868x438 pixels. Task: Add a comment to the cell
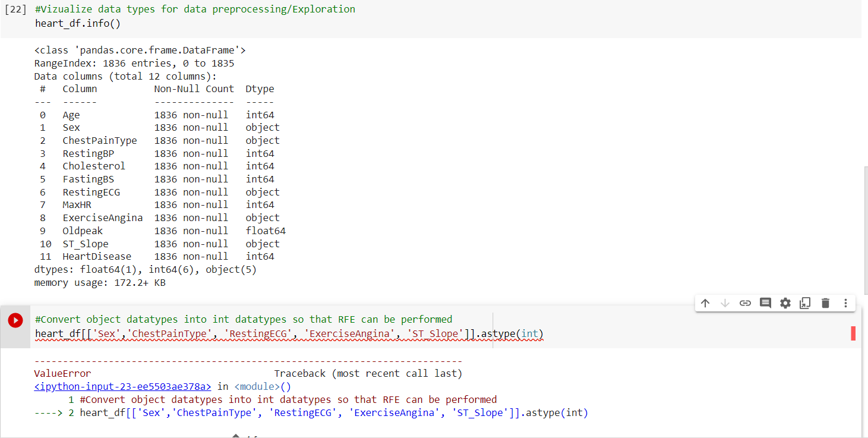(765, 303)
